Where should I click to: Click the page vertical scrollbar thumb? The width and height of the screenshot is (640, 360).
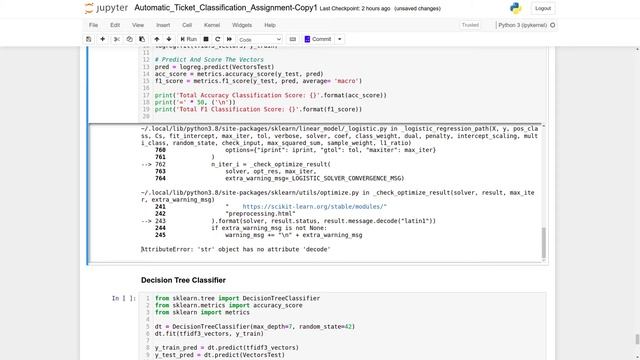coord(637,339)
